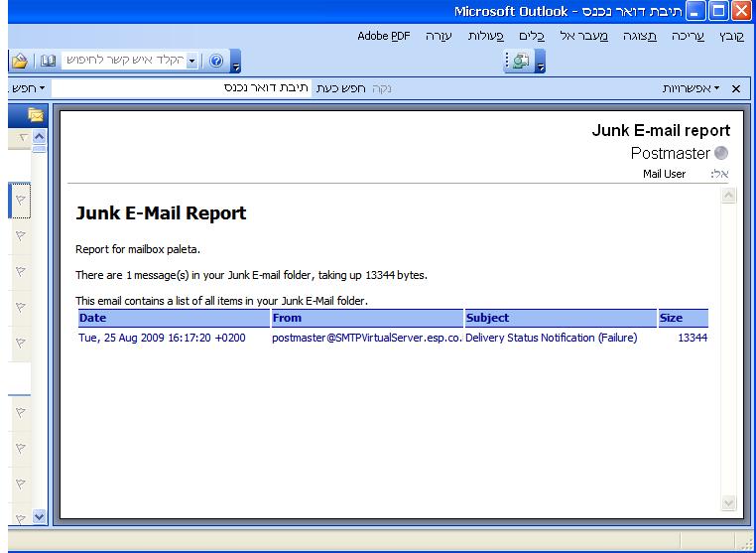The image size is (756, 553).
Task: Close the search bar with X
Action: click(x=736, y=88)
